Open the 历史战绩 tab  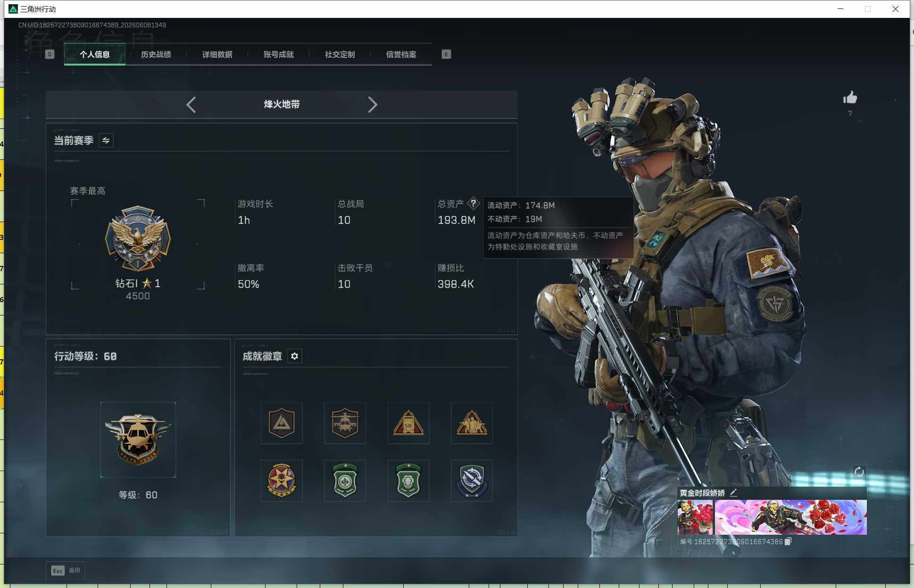[x=156, y=54]
